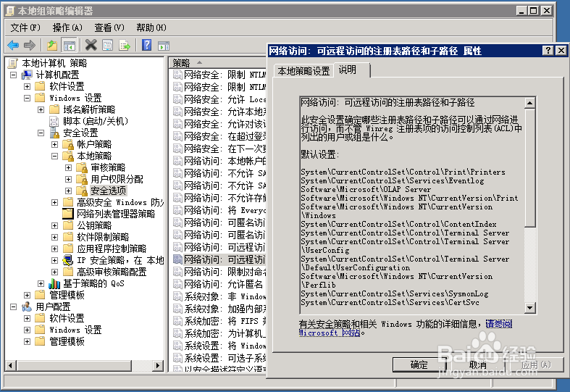Collapse the 安全设置 node
This screenshot has width=570, height=392.
41,133
